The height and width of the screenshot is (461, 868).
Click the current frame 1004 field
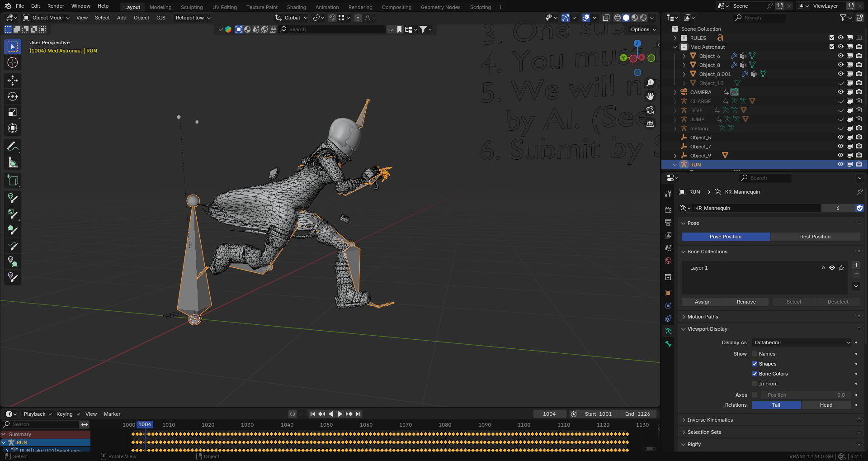549,414
